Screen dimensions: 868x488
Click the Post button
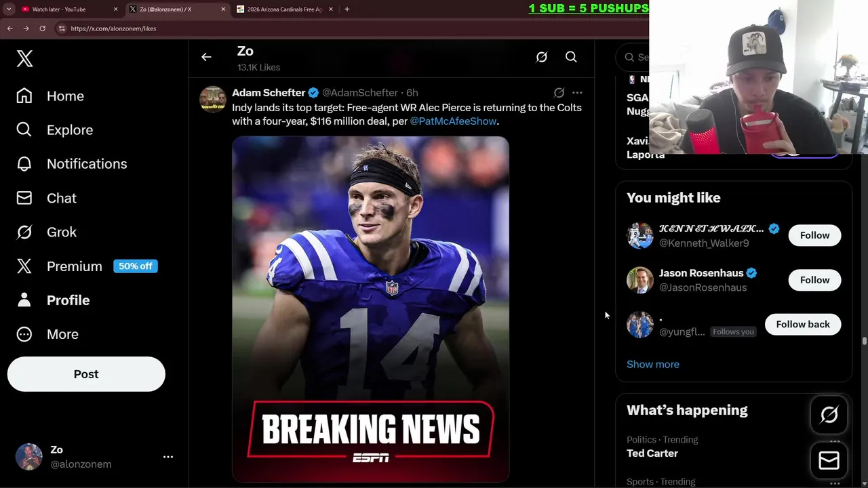[x=86, y=374]
